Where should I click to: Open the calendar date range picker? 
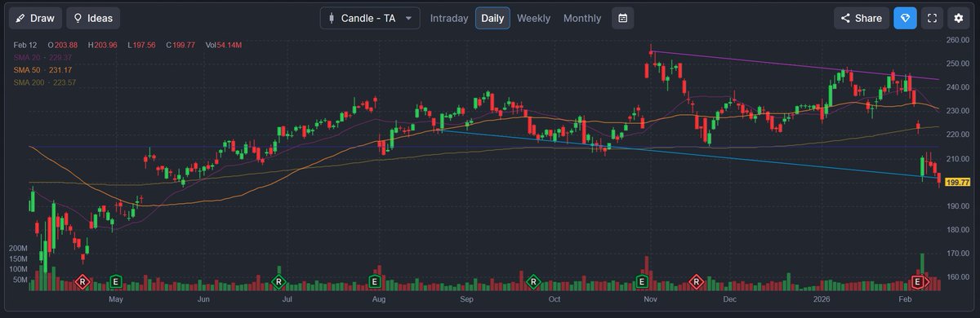(x=622, y=18)
